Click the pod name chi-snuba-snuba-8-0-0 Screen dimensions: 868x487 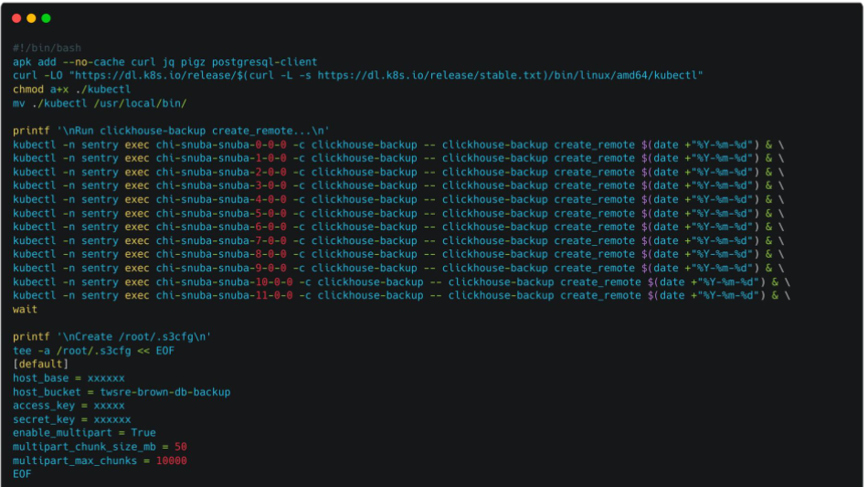point(221,254)
